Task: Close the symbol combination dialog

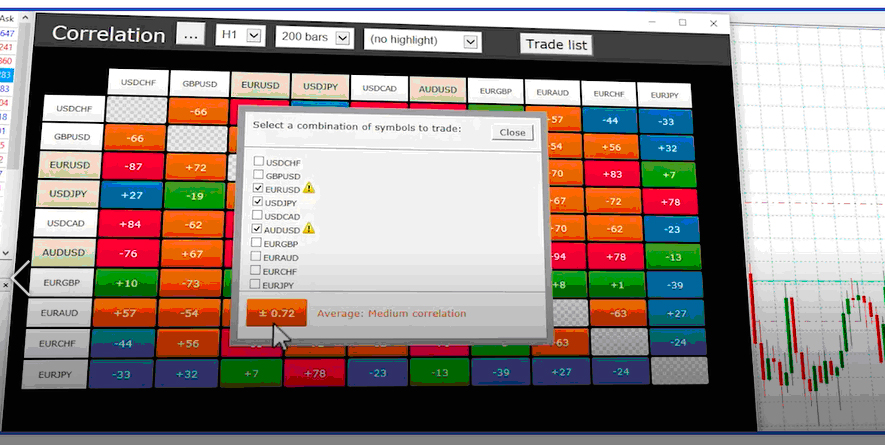Action: pyautogui.click(x=512, y=133)
